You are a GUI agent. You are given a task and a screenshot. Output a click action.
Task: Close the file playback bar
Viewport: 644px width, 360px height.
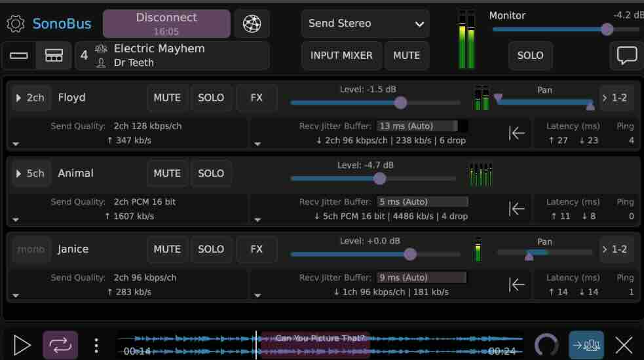point(624,345)
